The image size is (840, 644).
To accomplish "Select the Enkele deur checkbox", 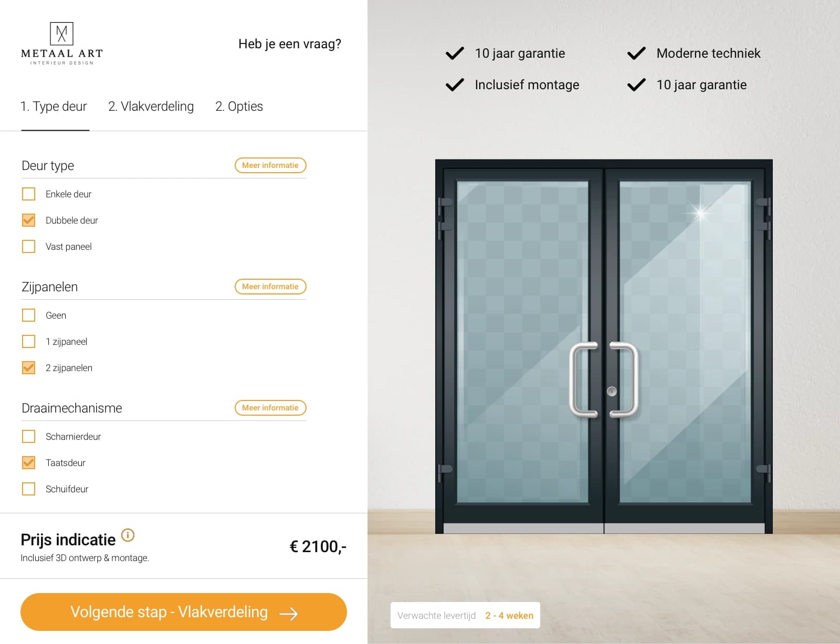I will click(x=28, y=194).
